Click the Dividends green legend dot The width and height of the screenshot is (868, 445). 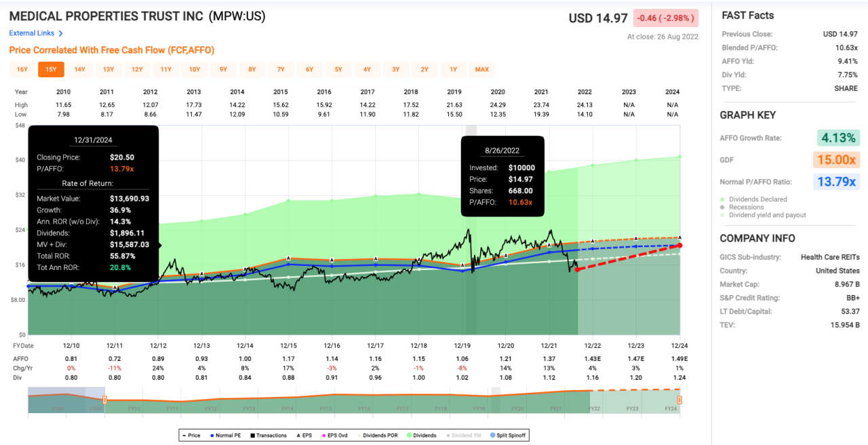(410, 436)
